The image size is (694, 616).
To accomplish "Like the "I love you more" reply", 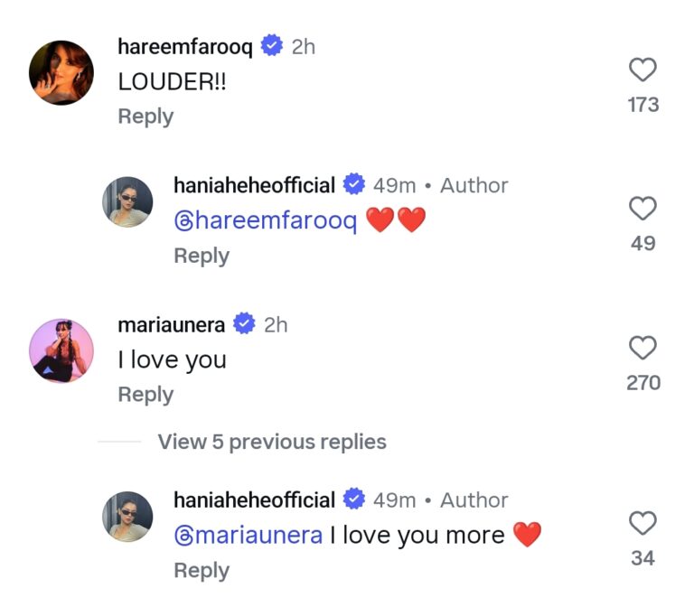I will (x=642, y=524).
